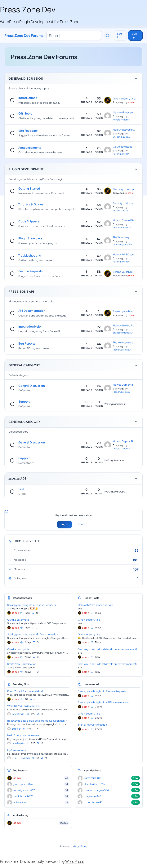Viewport: 147px width, 868px height.
Task: Click the smiley icon above the join panel
Action: pos(7,511)
